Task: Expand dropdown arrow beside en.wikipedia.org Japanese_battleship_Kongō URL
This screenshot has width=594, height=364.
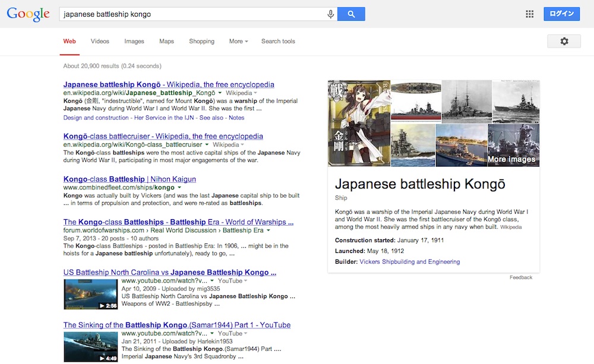Action: point(220,93)
